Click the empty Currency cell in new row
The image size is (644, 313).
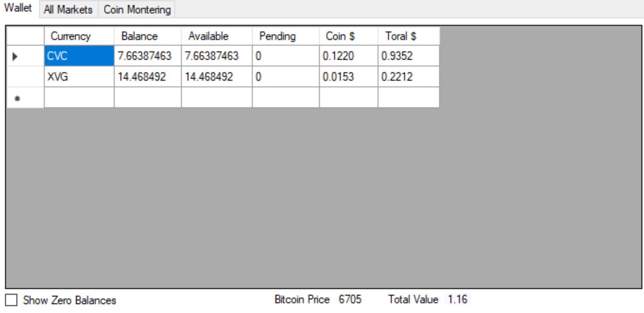79,97
